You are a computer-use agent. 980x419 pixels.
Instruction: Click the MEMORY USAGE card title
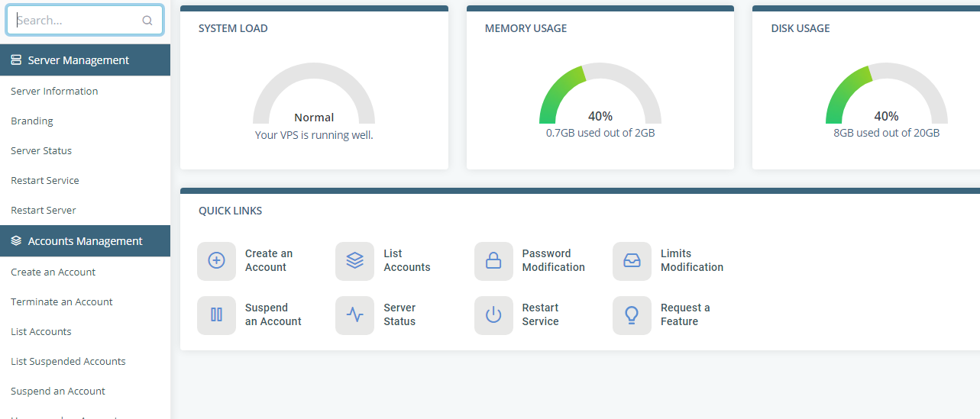tap(526, 28)
